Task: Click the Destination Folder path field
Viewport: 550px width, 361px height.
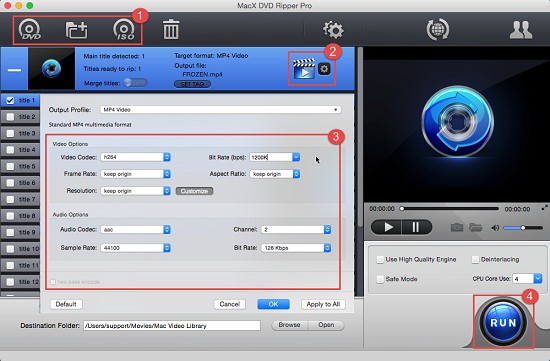Action: point(172,326)
